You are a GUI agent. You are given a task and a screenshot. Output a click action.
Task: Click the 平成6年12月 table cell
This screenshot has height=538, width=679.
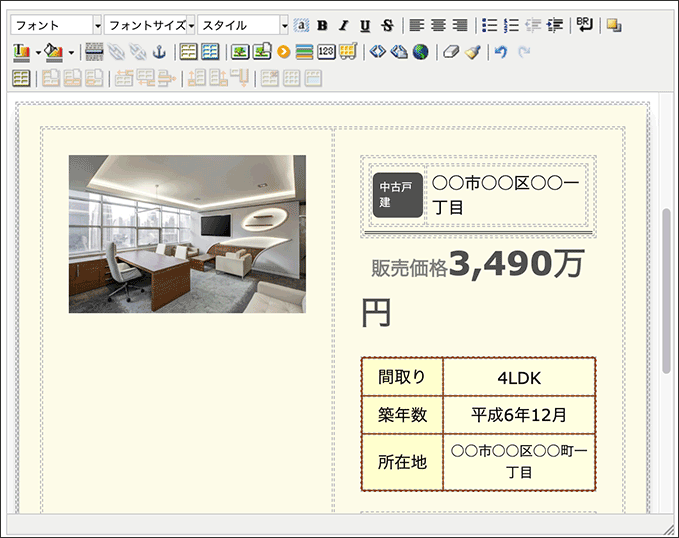pos(519,415)
